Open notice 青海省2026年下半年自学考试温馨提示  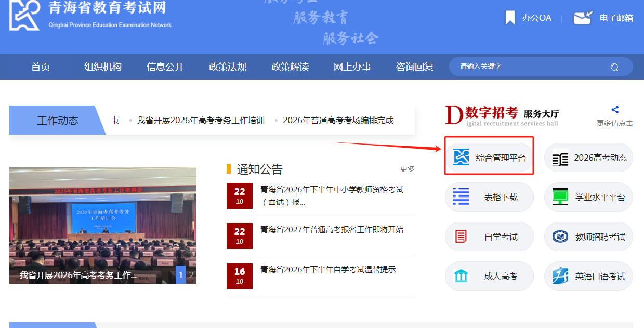(328, 270)
